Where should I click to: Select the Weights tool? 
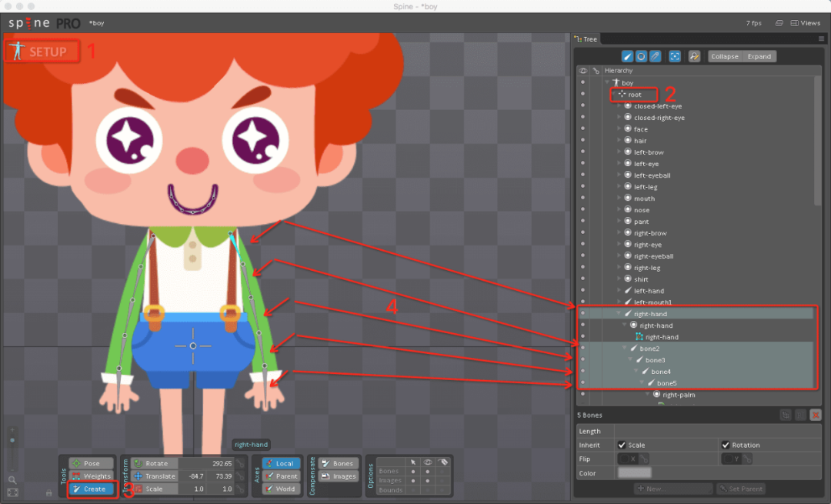click(91, 476)
